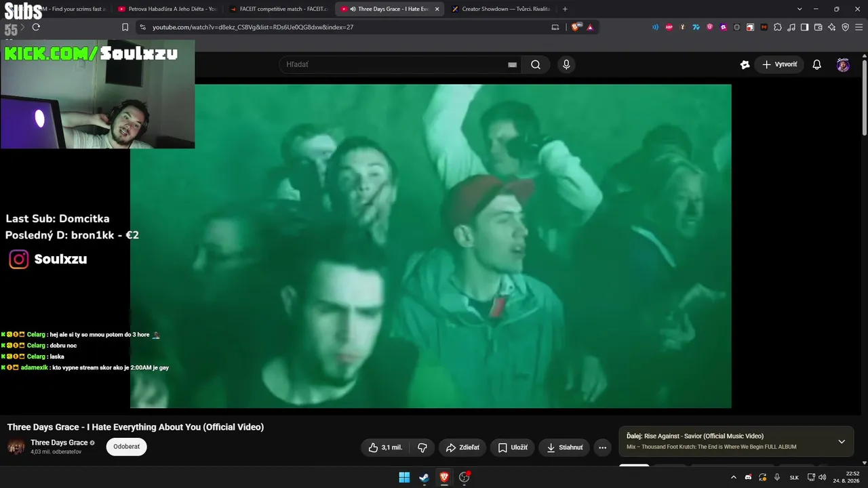The height and width of the screenshot is (488, 868).
Task: Click the search magnifier button
Action: point(536,64)
